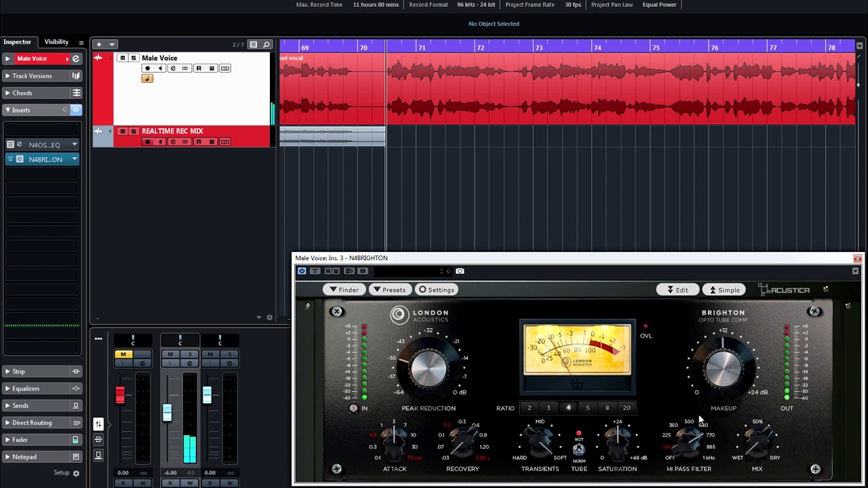Open the add track dropdown arrow
This screenshot has height=488, width=868.
coord(112,45)
